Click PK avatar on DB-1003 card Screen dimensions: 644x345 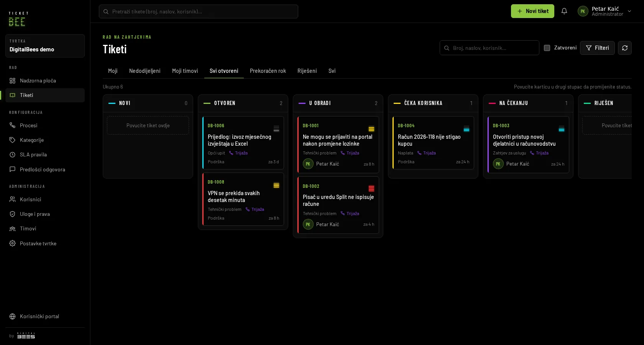[x=498, y=164]
